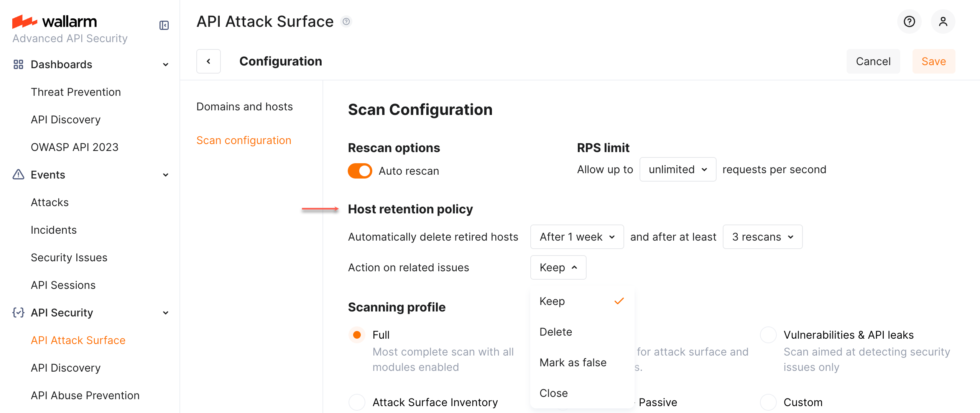
Task: Save the scan configuration
Action: 934,61
